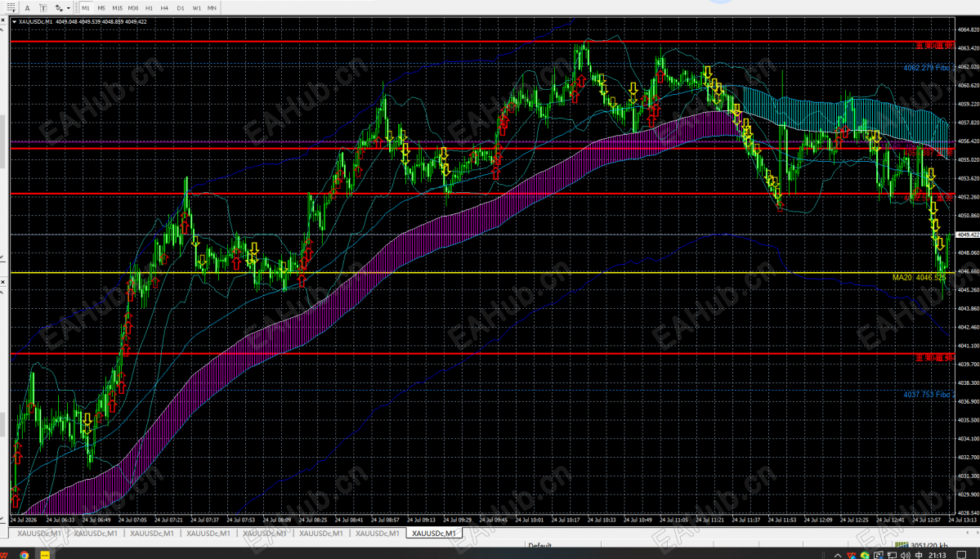Switch chart to H1 timeframe
The height and width of the screenshot is (559, 980).
click(149, 8)
